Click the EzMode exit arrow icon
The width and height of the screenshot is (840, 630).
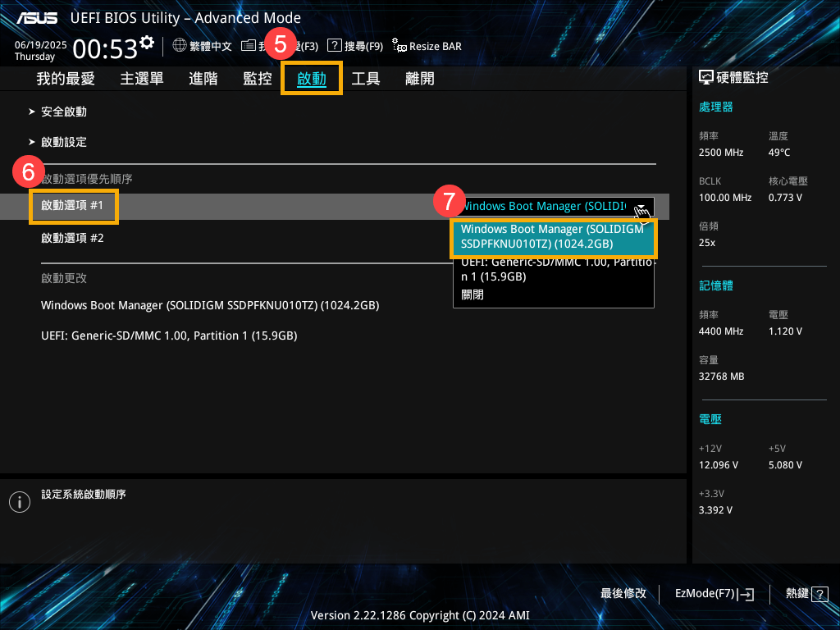tap(746, 594)
